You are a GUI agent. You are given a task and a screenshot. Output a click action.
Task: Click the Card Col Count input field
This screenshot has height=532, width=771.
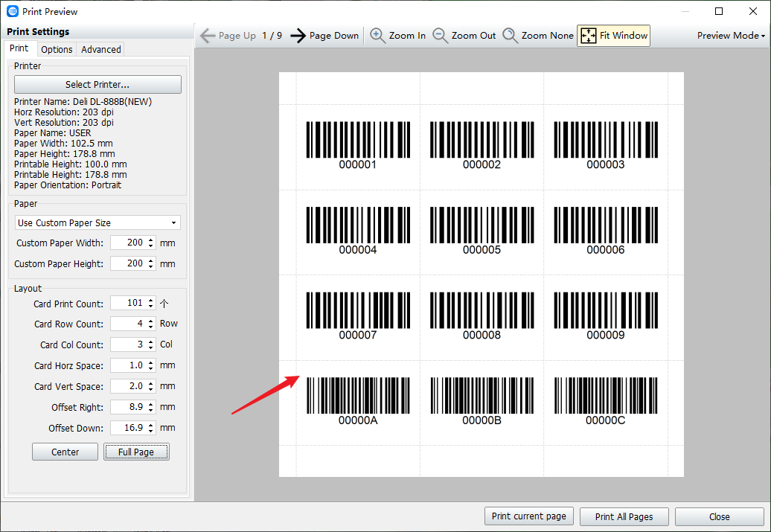pos(128,344)
